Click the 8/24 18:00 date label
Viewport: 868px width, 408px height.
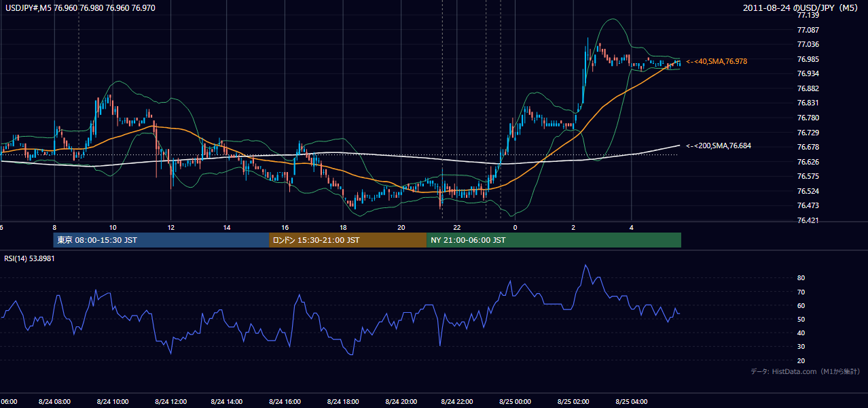(x=343, y=401)
